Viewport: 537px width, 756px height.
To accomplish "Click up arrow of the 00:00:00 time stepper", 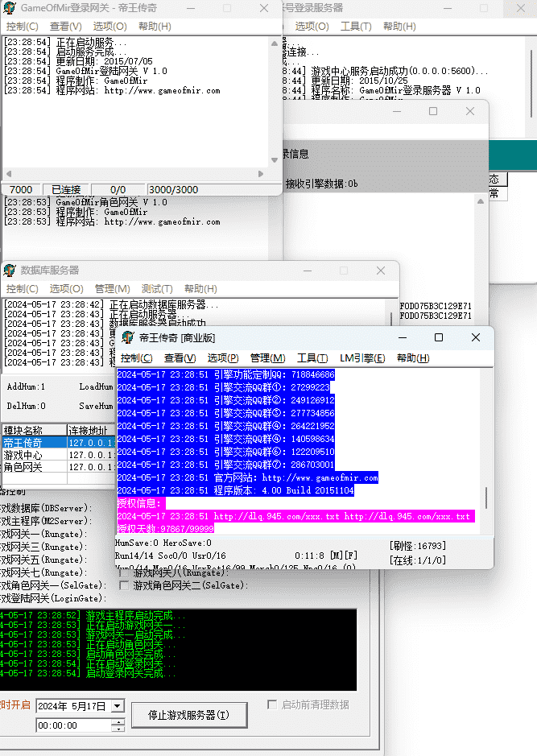I will 118,722.
